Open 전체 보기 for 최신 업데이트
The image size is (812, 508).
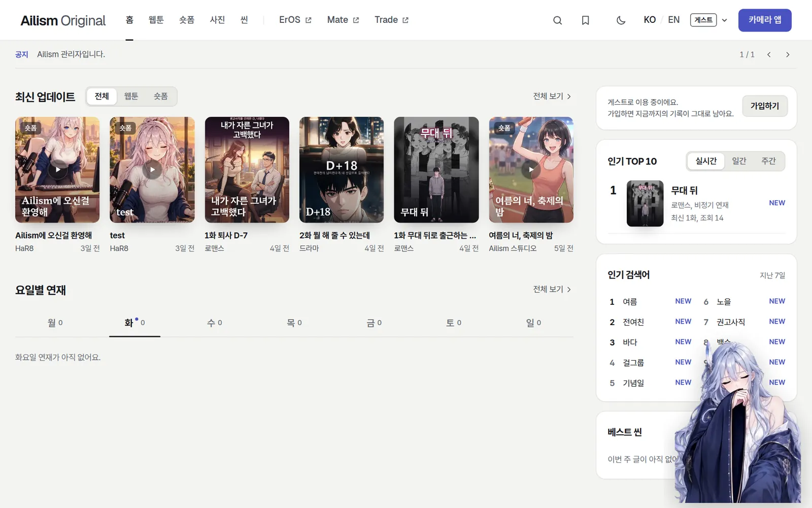click(552, 96)
